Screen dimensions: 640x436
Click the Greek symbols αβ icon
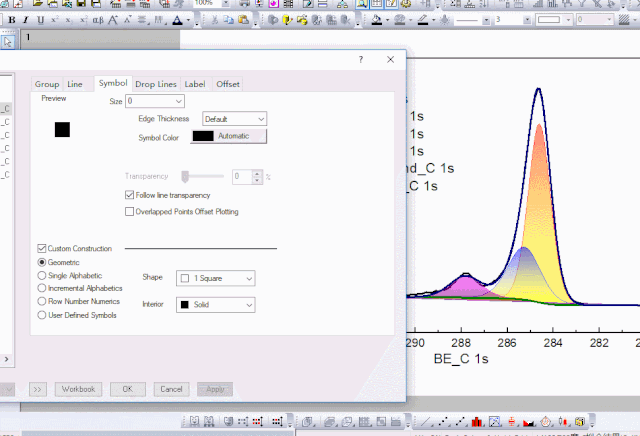click(x=98, y=20)
